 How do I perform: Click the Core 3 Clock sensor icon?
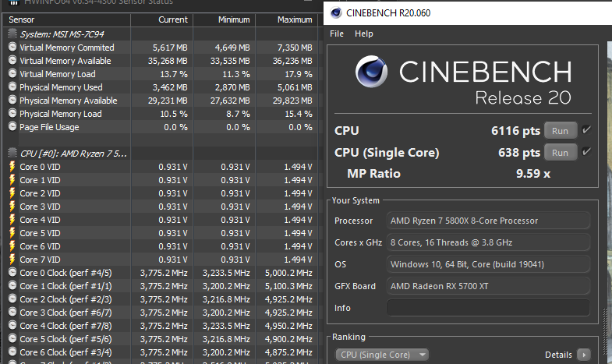(x=12, y=312)
